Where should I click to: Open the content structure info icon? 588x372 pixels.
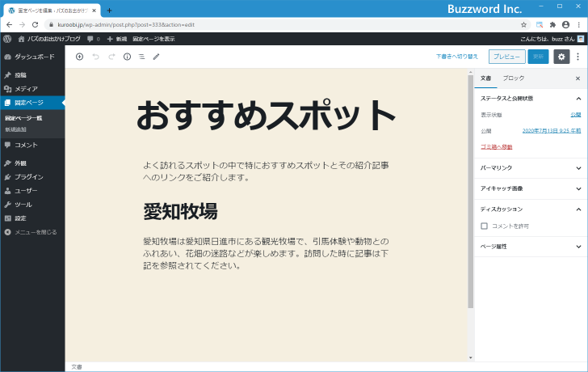point(127,57)
